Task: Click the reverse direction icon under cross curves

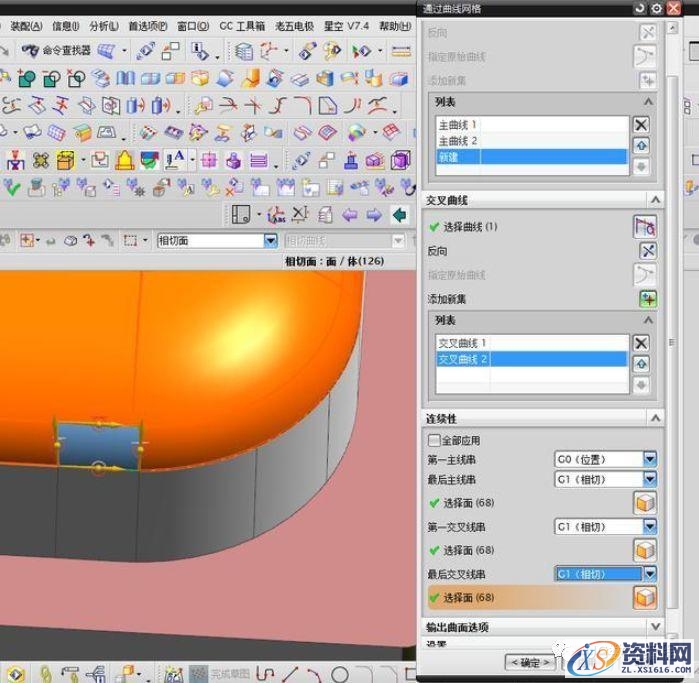Action: (647, 251)
